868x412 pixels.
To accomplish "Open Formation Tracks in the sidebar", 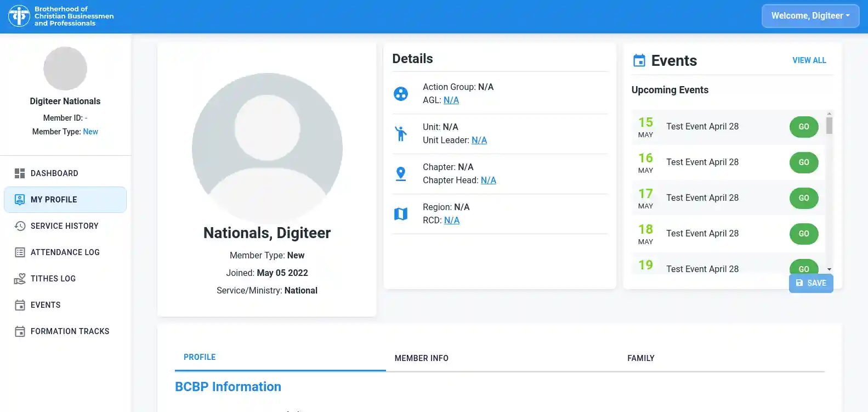I will [x=65, y=331].
